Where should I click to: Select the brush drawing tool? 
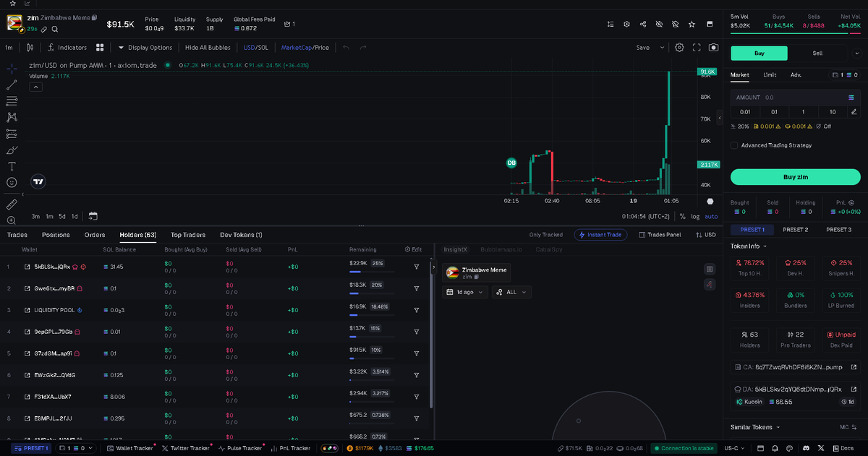coord(12,150)
